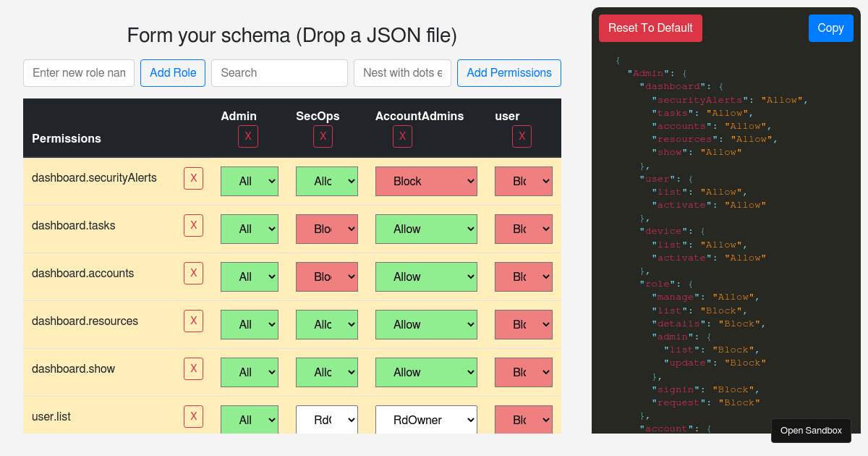868x456 pixels.
Task: Delete the dashboard.accounts permission row
Action: click(x=193, y=273)
